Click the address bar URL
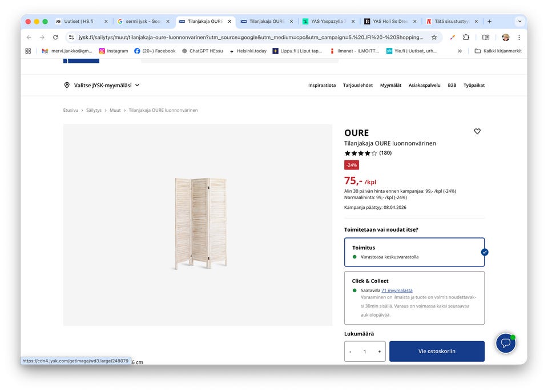Image resolution: width=548 pixels, height=392 pixels. click(x=251, y=37)
